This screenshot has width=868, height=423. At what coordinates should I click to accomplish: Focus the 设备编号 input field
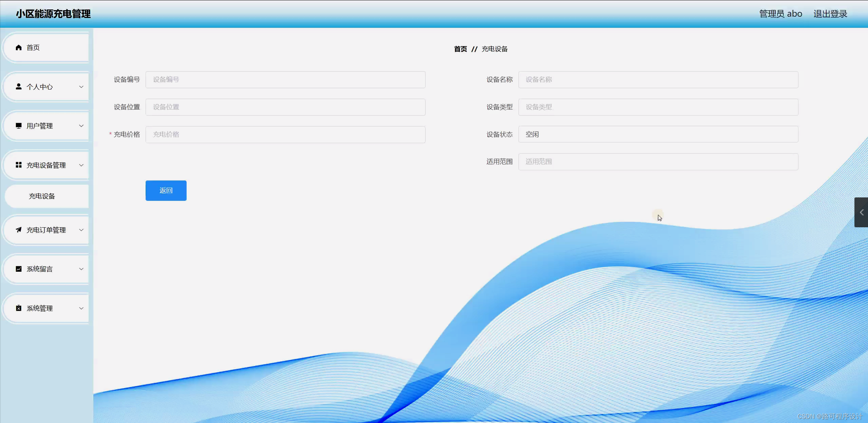pyautogui.click(x=284, y=79)
